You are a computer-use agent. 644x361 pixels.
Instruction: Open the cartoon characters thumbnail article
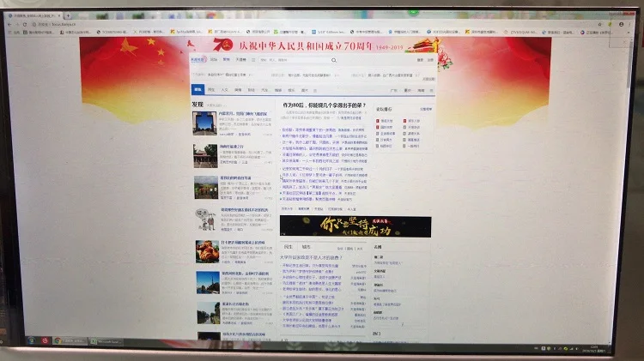click(x=207, y=220)
